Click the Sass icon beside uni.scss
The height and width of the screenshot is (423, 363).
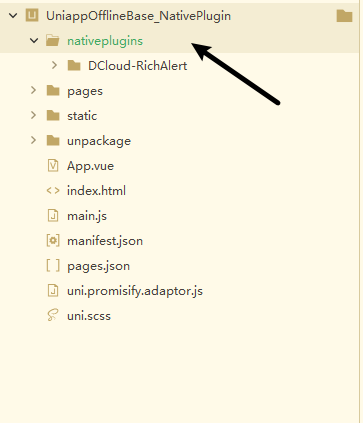tap(53, 316)
